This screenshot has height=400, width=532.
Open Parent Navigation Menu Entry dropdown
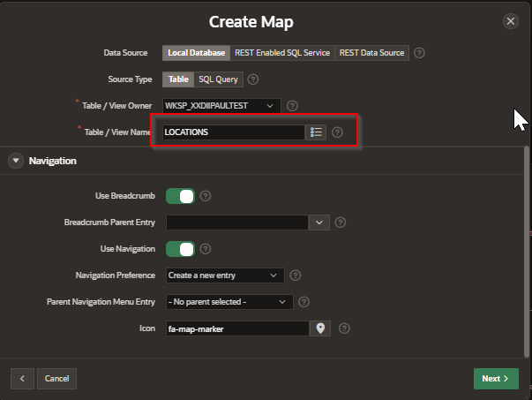tap(229, 302)
